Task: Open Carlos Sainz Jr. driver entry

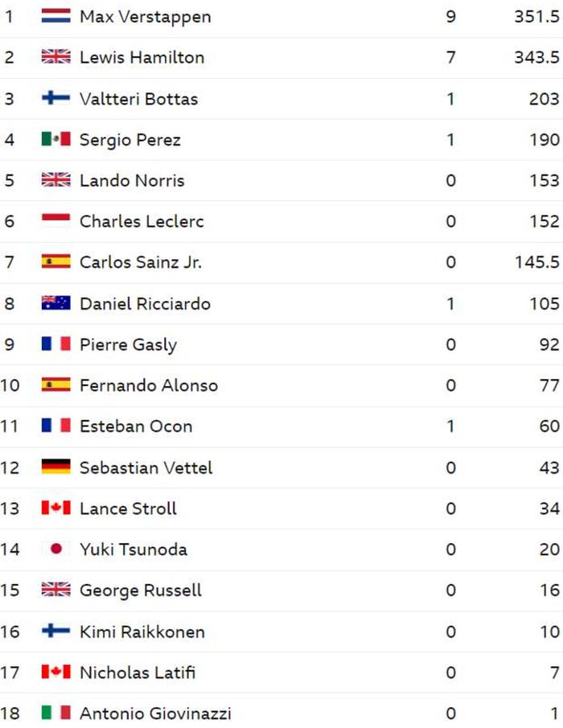Action: coord(141,262)
